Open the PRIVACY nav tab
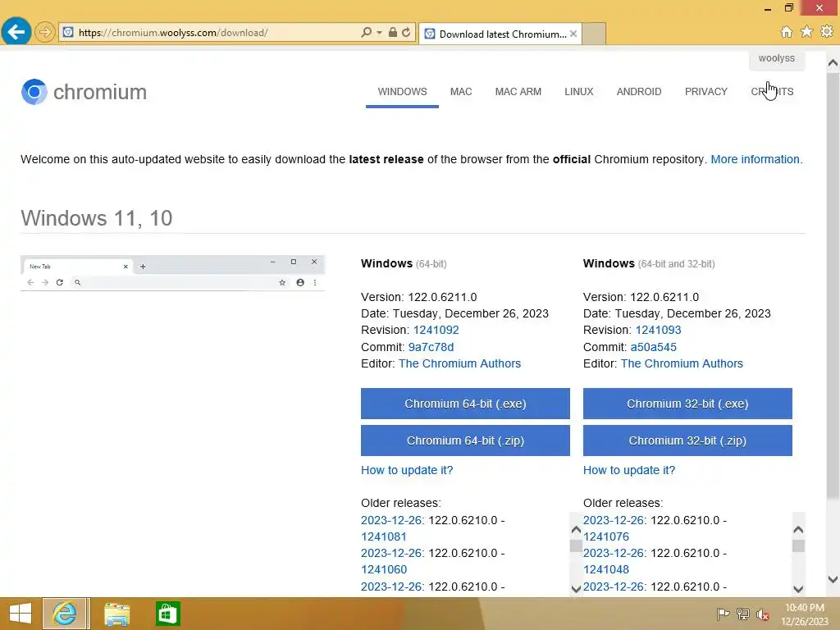The height and width of the screenshot is (630, 840). [706, 92]
